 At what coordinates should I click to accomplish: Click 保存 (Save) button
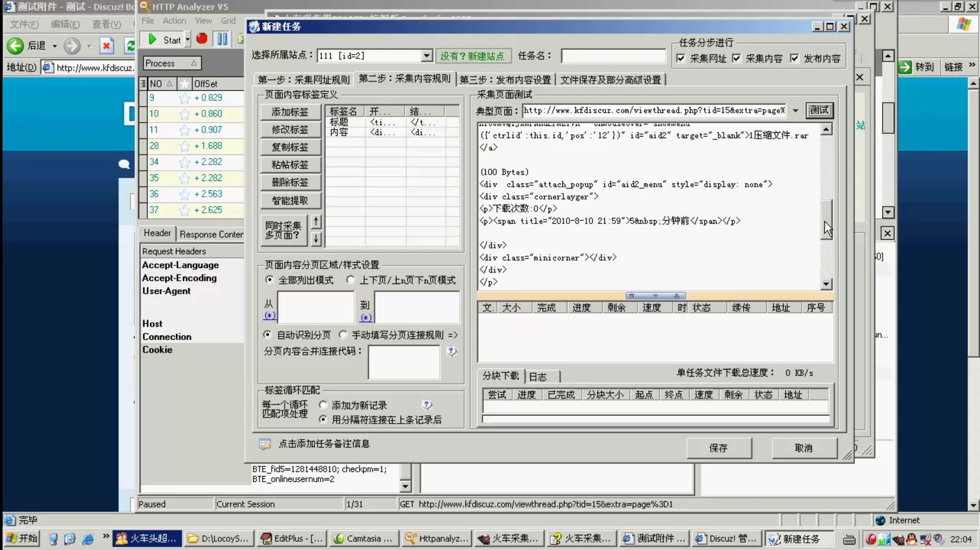point(719,448)
